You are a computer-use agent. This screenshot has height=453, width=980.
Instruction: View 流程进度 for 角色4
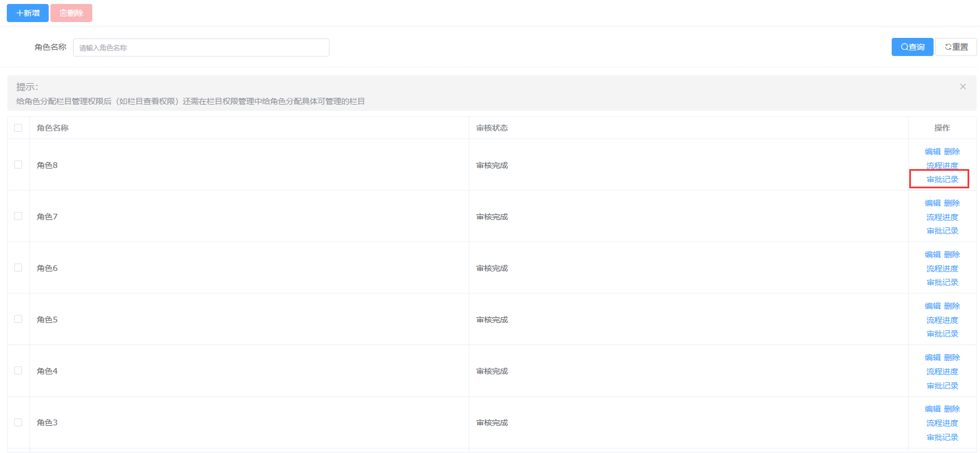point(942,372)
